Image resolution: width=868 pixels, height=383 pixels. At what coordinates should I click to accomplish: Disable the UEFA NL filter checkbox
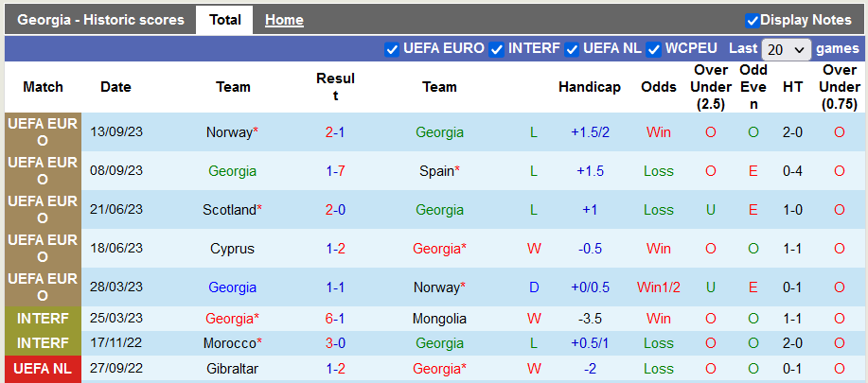tap(572, 49)
